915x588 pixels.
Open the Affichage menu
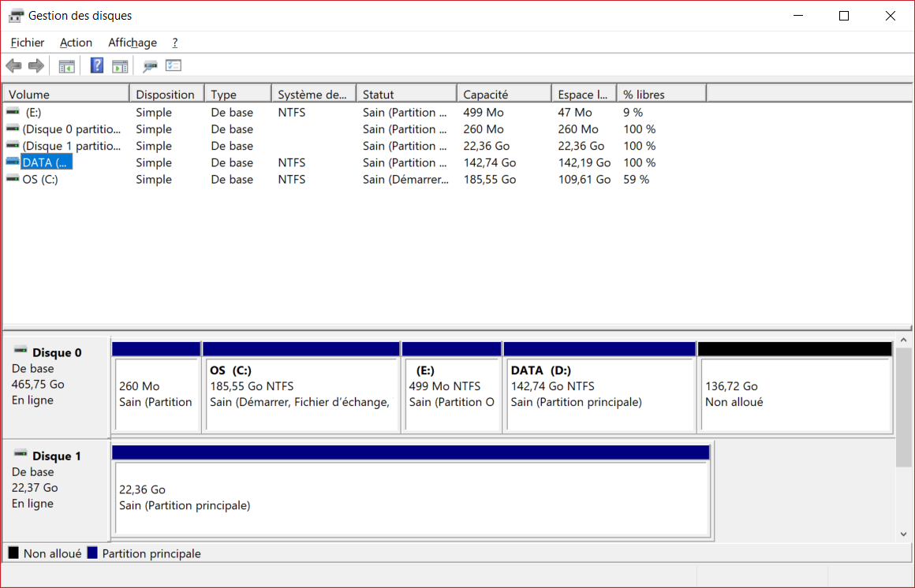click(133, 43)
